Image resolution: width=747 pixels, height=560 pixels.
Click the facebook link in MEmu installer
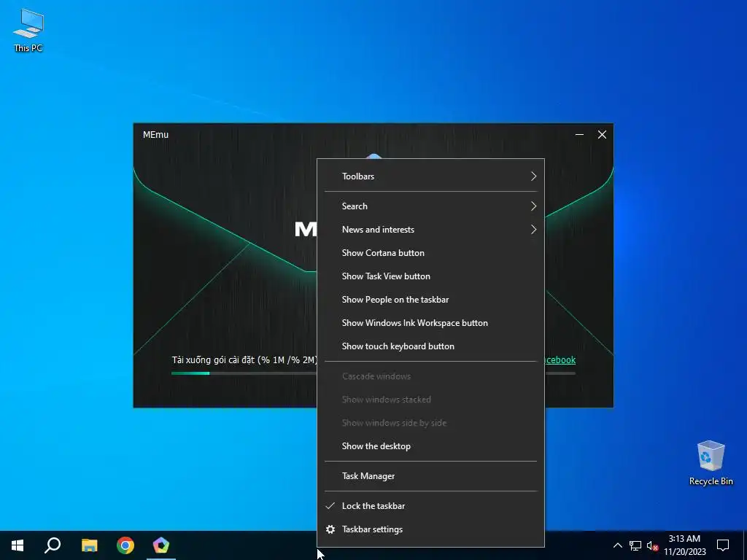(x=560, y=360)
